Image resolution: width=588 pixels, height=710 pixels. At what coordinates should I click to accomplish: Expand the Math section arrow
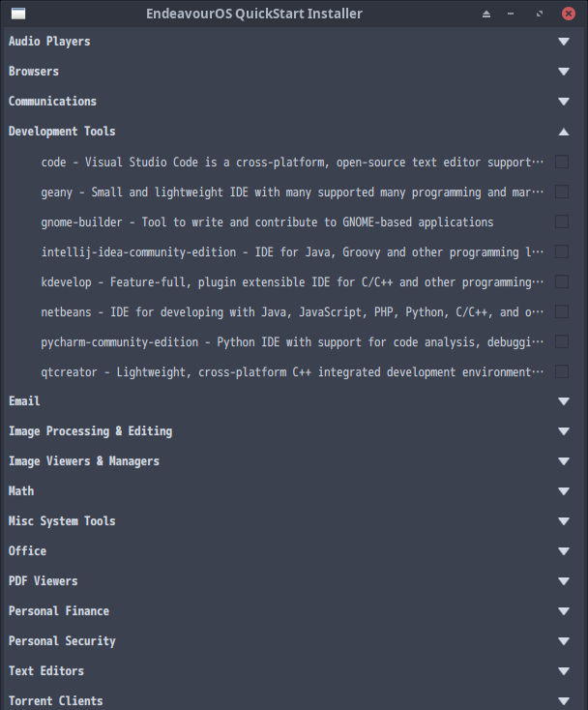(x=564, y=491)
